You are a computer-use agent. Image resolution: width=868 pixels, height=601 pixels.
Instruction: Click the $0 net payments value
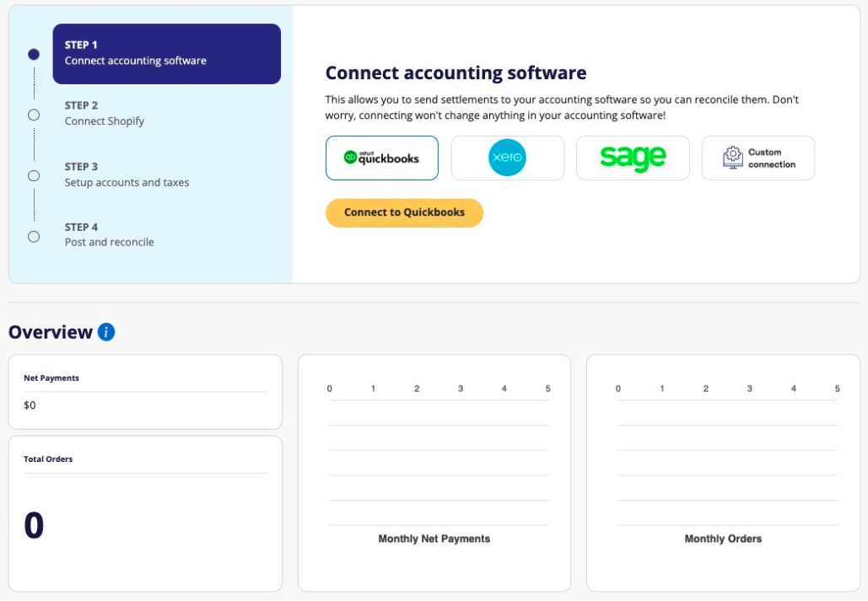[30, 405]
